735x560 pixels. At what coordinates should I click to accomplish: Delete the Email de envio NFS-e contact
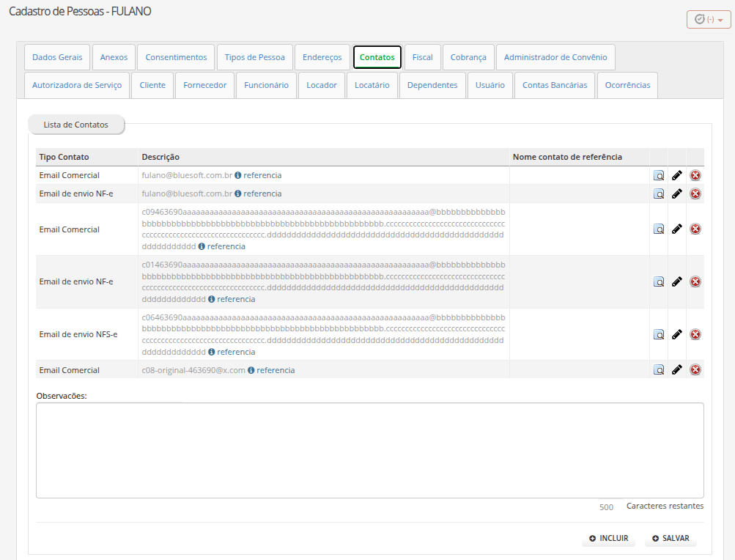(695, 334)
